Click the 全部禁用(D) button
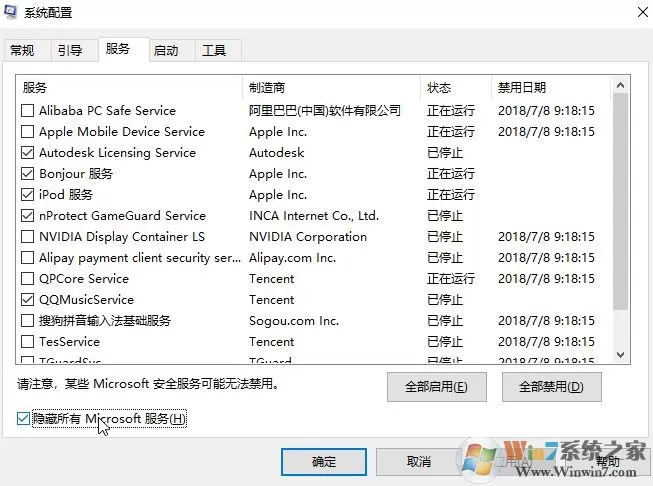The width and height of the screenshot is (653, 486). click(551, 387)
